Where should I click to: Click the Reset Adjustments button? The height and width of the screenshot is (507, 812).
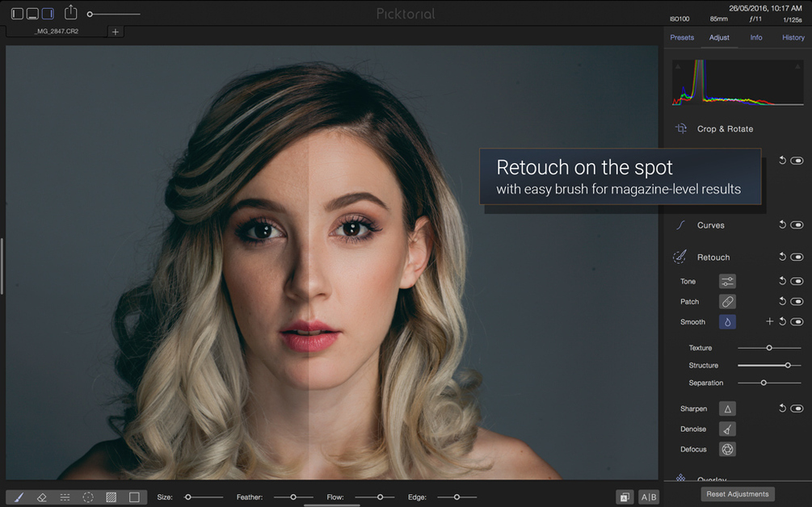click(x=738, y=494)
